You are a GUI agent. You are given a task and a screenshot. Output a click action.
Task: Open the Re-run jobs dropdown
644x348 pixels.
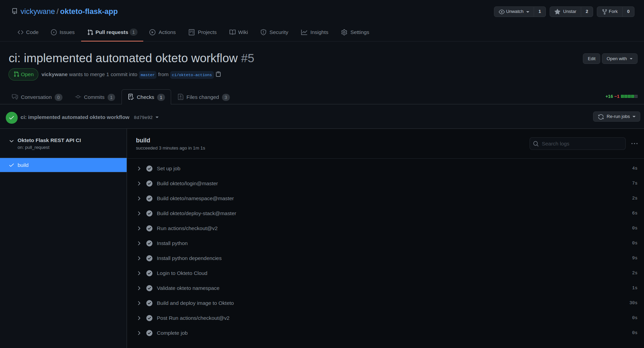pyautogui.click(x=617, y=117)
